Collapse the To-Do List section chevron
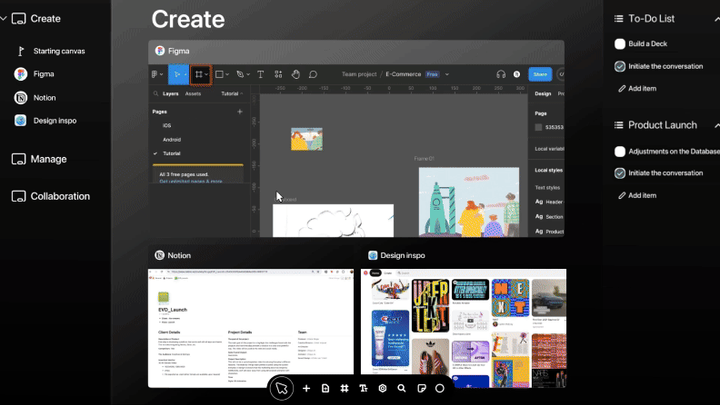This screenshot has height=405, width=720. pyautogui.click(x=716, y=18)
